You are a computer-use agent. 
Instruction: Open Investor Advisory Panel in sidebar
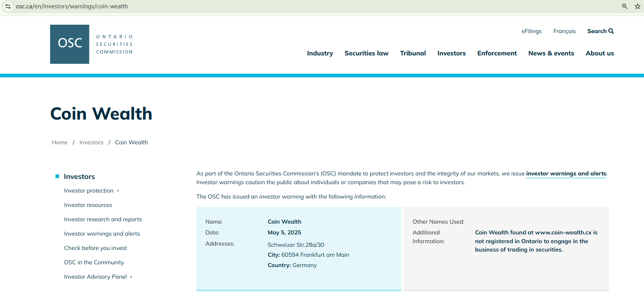pos(95,277)
